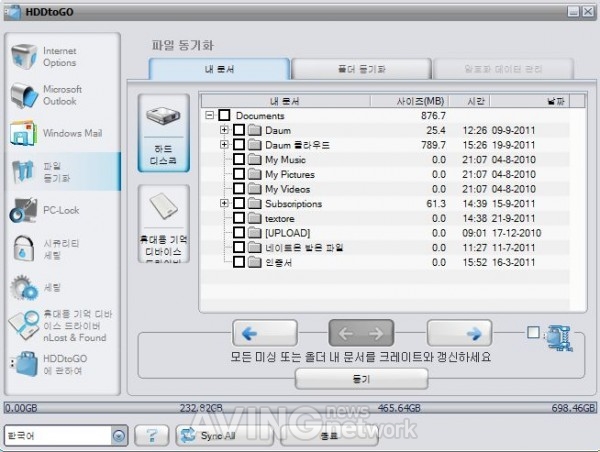Click the storage capacity bar at 465.64GB
This screenshot has height=452, width=600.
tap(399, 408)
